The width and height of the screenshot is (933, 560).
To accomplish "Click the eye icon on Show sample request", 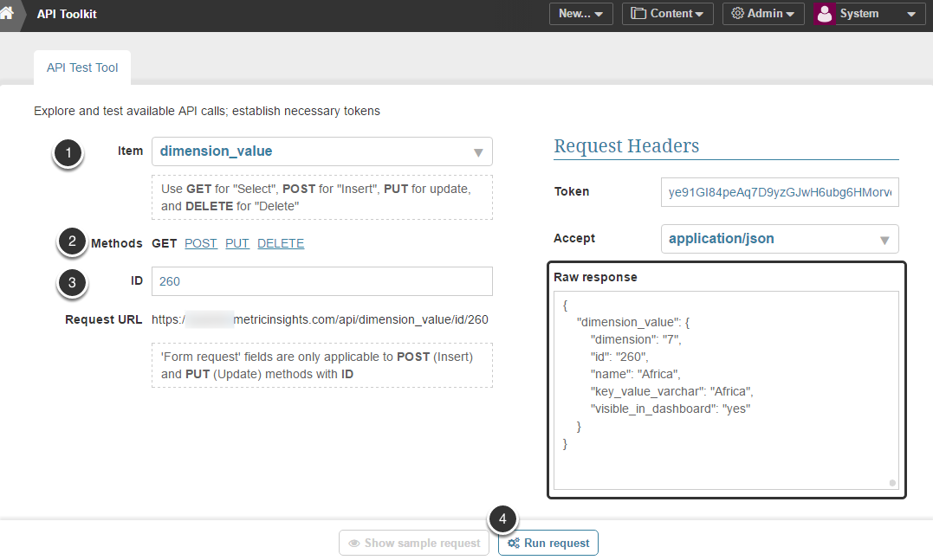I will [354, 544].
